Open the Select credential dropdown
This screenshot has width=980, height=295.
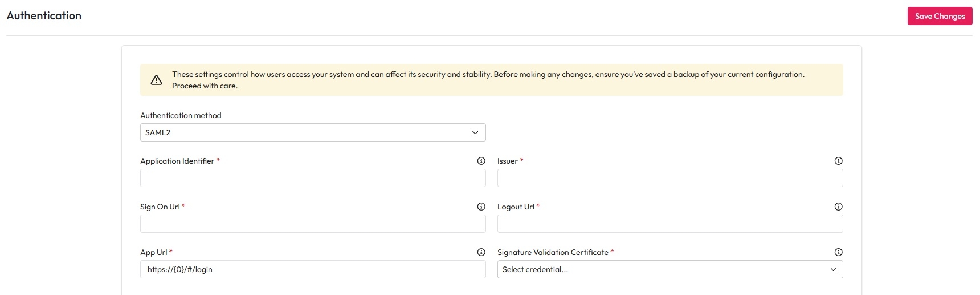tap(661, 269)
